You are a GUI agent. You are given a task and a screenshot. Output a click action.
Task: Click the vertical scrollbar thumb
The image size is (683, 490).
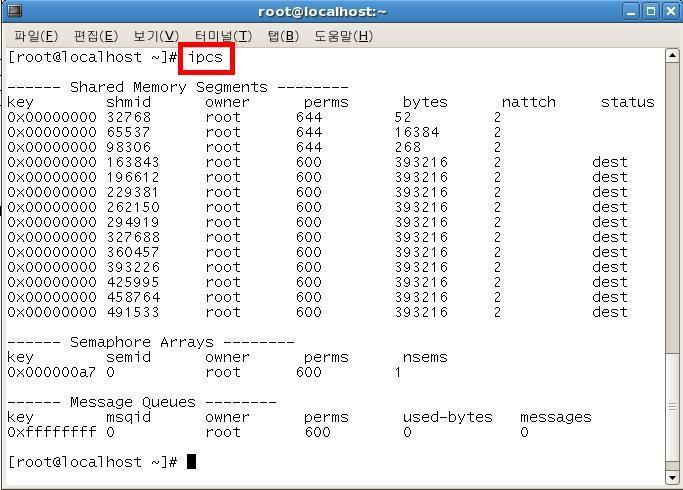[x=672, y=406]
